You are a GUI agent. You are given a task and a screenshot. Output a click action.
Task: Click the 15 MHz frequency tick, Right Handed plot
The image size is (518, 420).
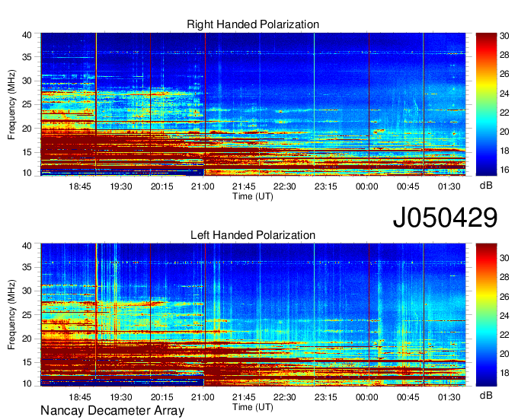[27, 152]
